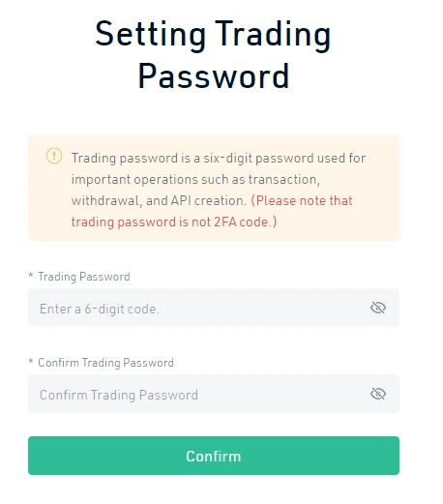Screen dimensions: 443x504
Task: Click the 'important operations such as transaction' line
Action: 195,180
